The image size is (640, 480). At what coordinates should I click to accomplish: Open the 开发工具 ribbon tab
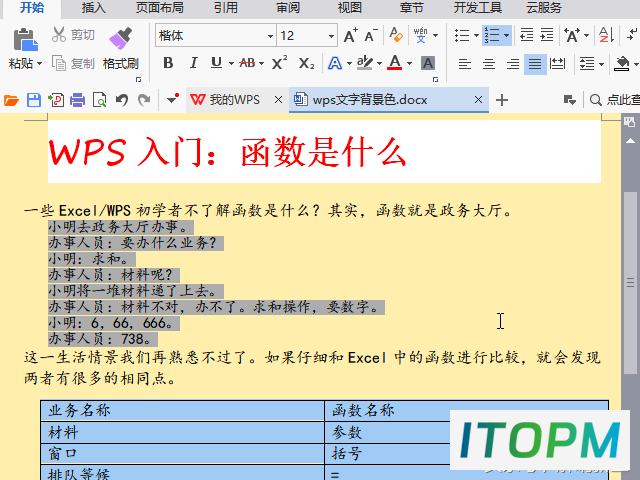pos(478,7)
